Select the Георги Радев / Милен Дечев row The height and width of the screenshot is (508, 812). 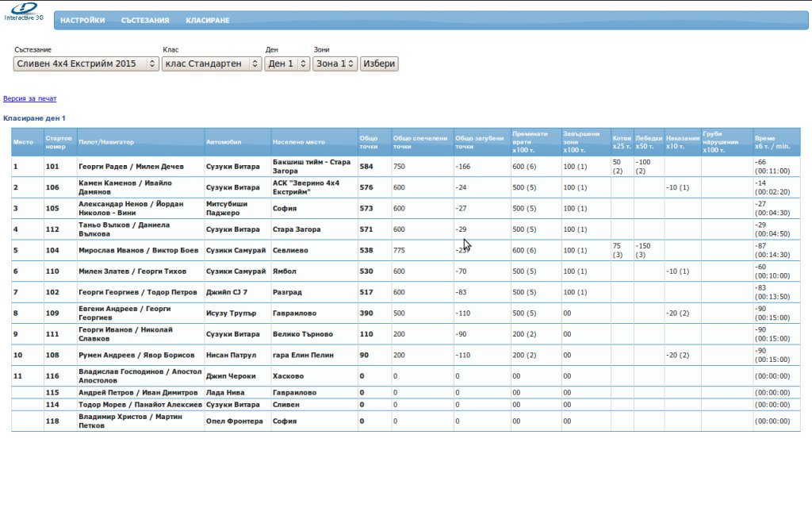[131, 167]
